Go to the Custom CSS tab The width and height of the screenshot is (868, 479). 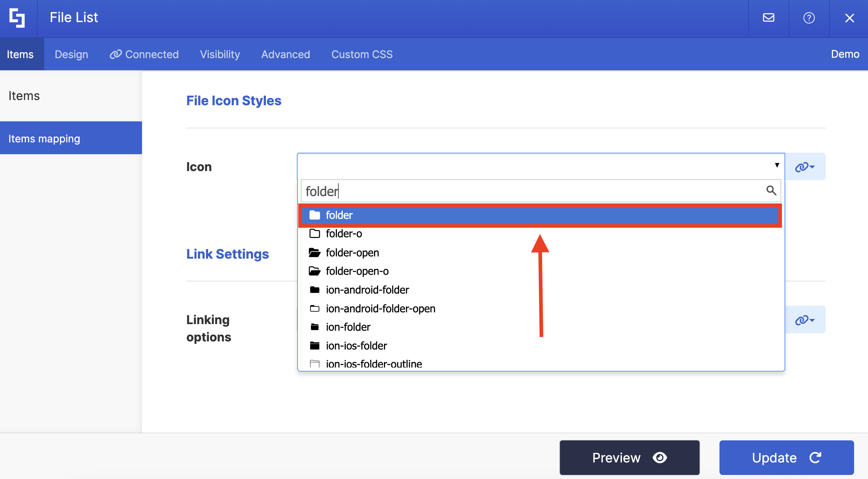coord(362,54)
